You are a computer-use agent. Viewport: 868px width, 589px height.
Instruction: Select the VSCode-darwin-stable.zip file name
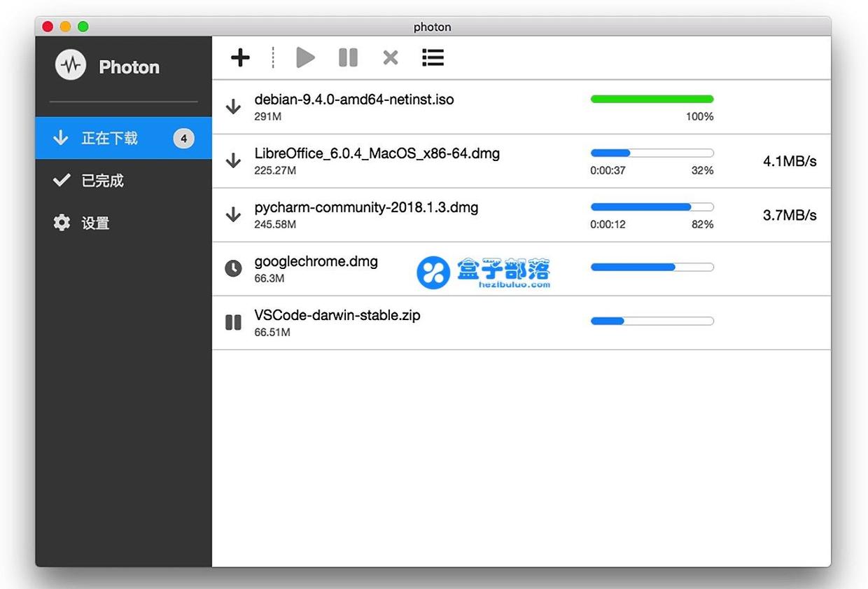click(x=337, y=315)
